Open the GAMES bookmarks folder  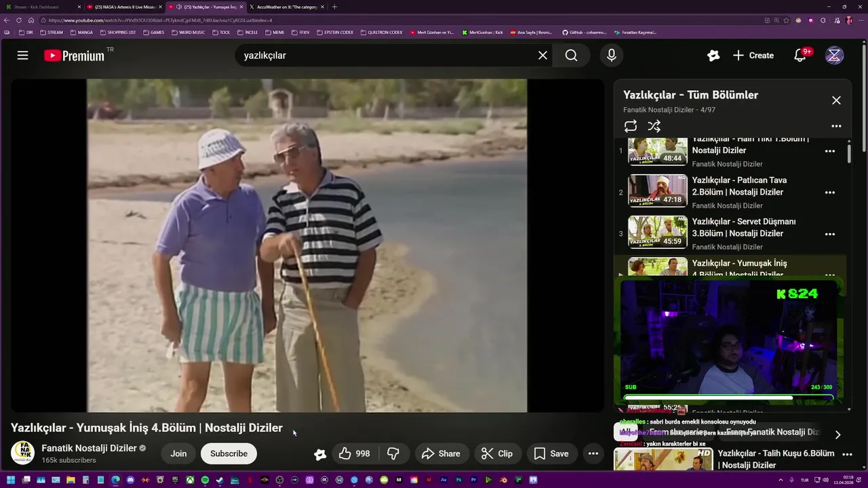pyautogui.click(x=153, y=32)
